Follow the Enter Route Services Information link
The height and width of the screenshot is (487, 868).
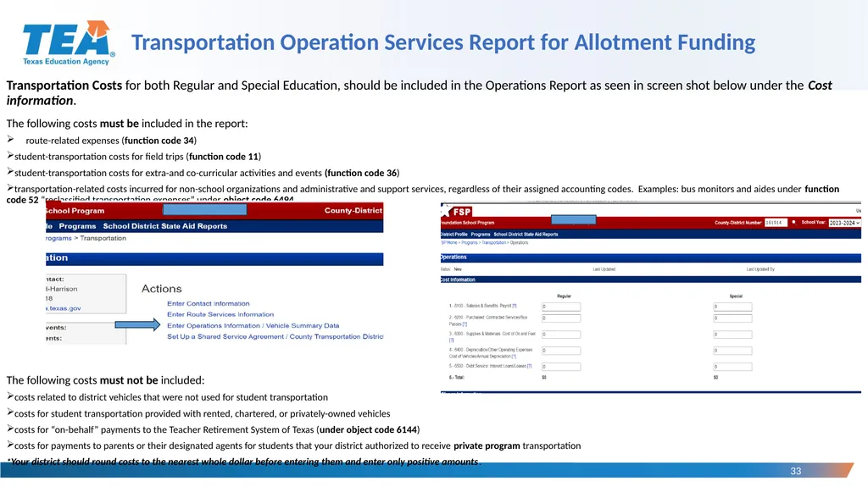pos(220,314)
